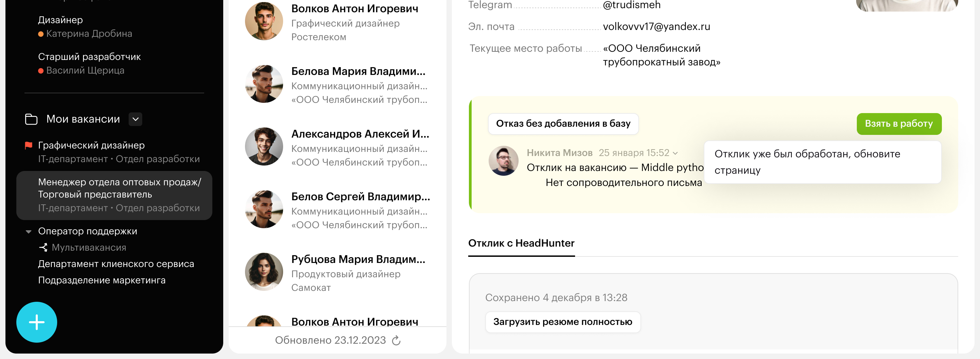Image resolution: width=980 pixels, height=359 pixels.
Task: Open Департамент клиенского сервиса sub-item
Action: (116, 264)
